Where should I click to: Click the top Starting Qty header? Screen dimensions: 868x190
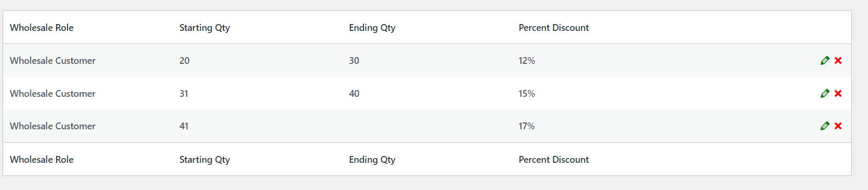(205, 28)
